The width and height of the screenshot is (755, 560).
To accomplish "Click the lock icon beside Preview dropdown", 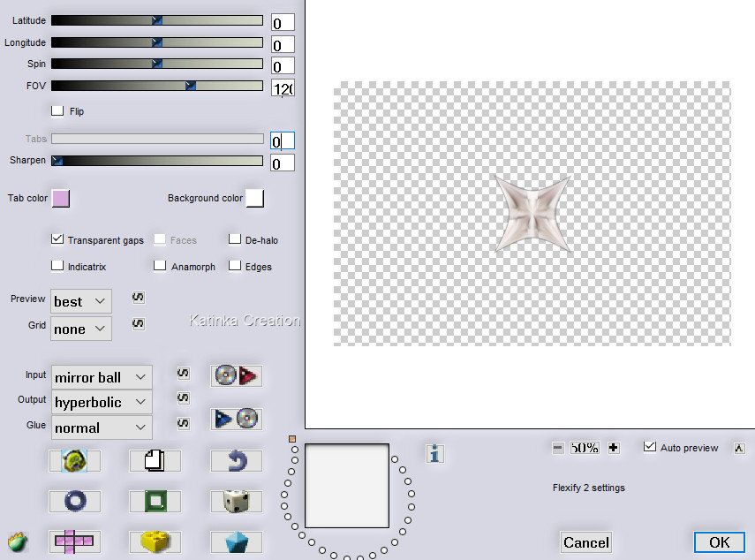I will 138,297.
